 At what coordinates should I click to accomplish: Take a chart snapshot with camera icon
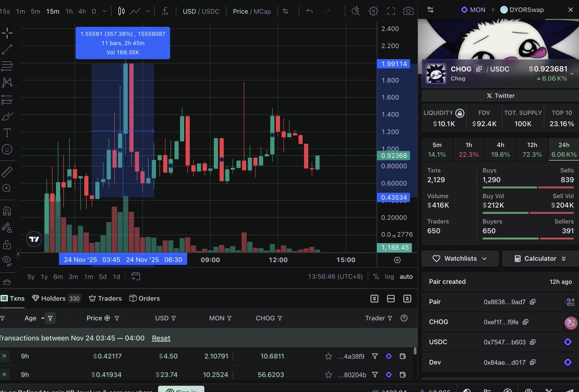[408, 11]
